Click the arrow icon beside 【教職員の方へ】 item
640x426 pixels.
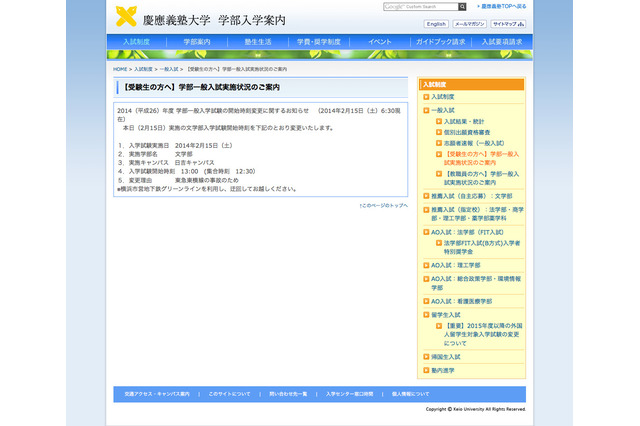(439, 174)
